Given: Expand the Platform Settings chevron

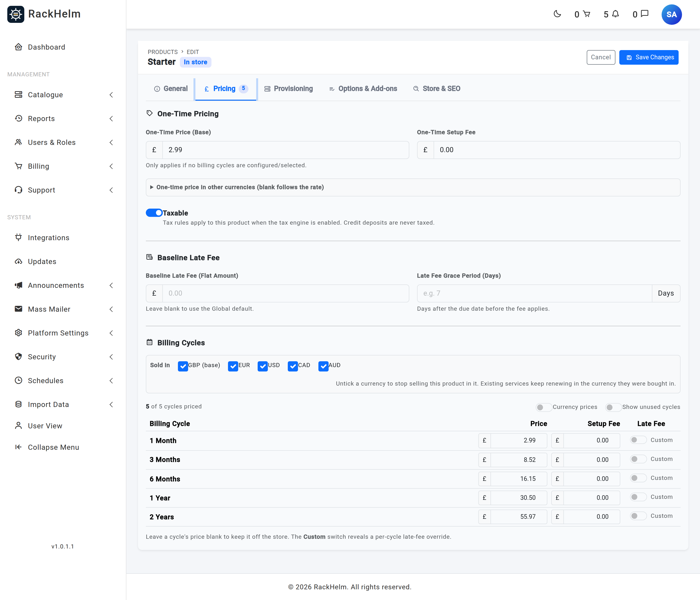Looking at the screenshot, I should click(111, 333).
